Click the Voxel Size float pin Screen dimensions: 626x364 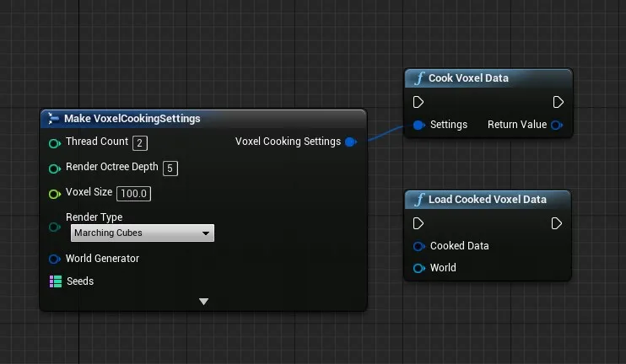[x=55, y=193]
